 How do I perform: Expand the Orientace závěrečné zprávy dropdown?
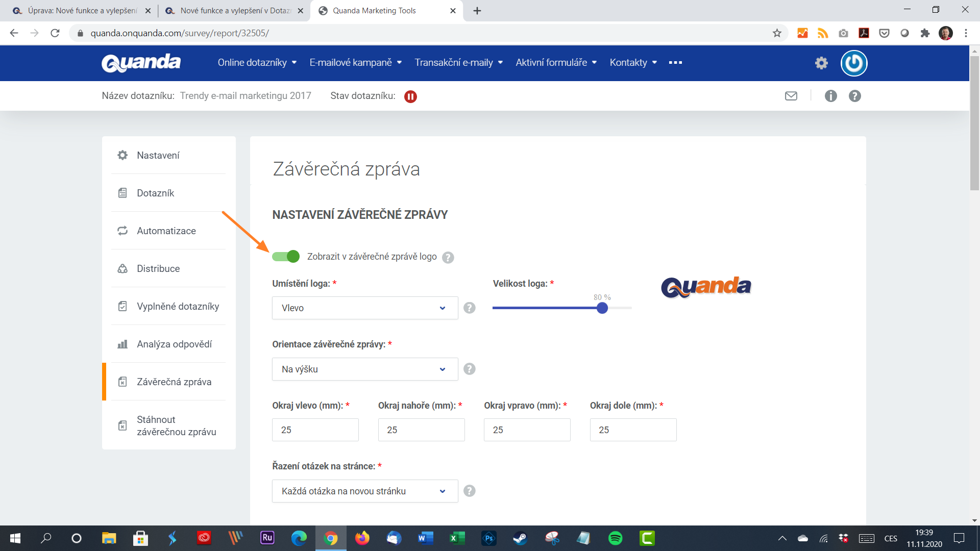[365, 369]
